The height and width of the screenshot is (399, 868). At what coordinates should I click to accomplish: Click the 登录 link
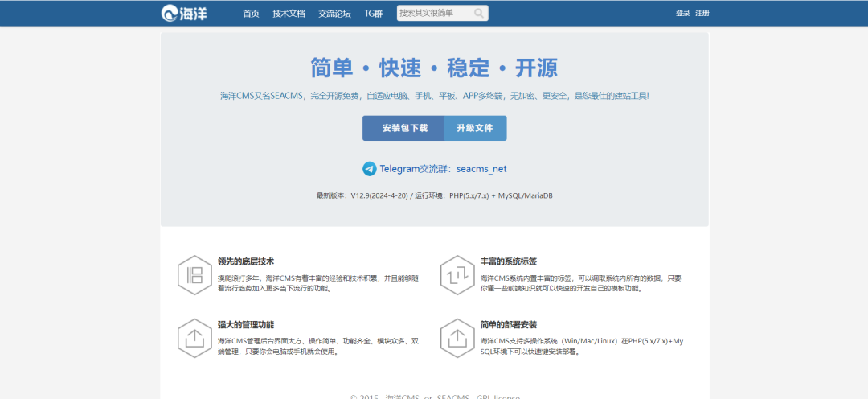point(682,14)
